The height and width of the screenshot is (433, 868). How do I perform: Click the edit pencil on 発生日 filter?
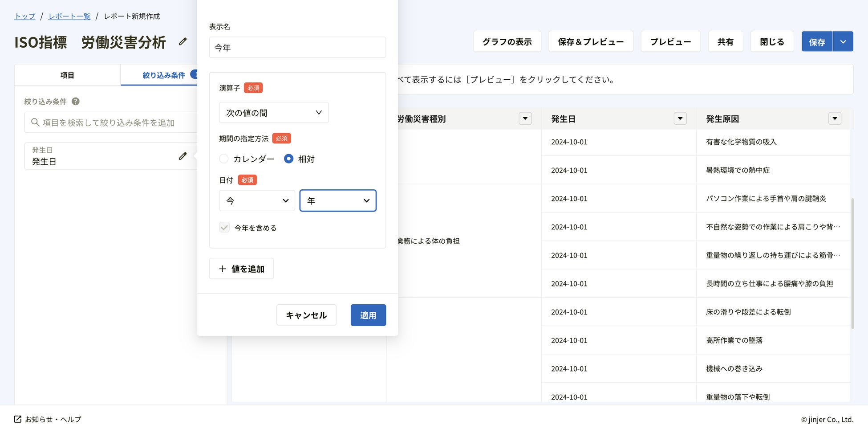pyautogui.click(x=183, y=156)
